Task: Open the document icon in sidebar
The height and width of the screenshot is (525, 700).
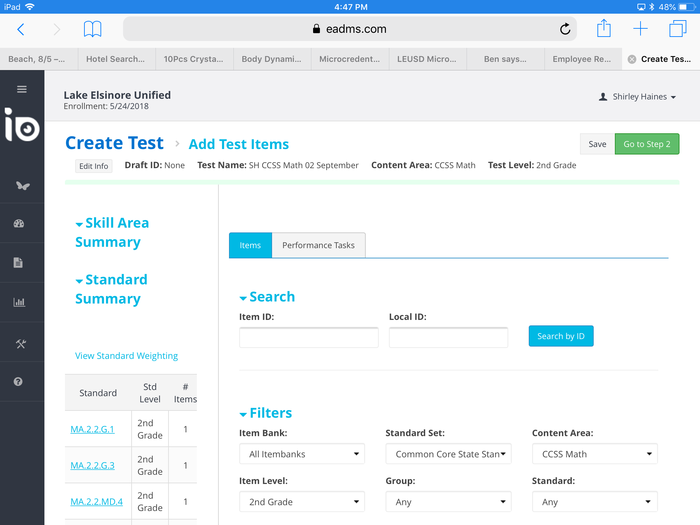Action: click(19, 263)
